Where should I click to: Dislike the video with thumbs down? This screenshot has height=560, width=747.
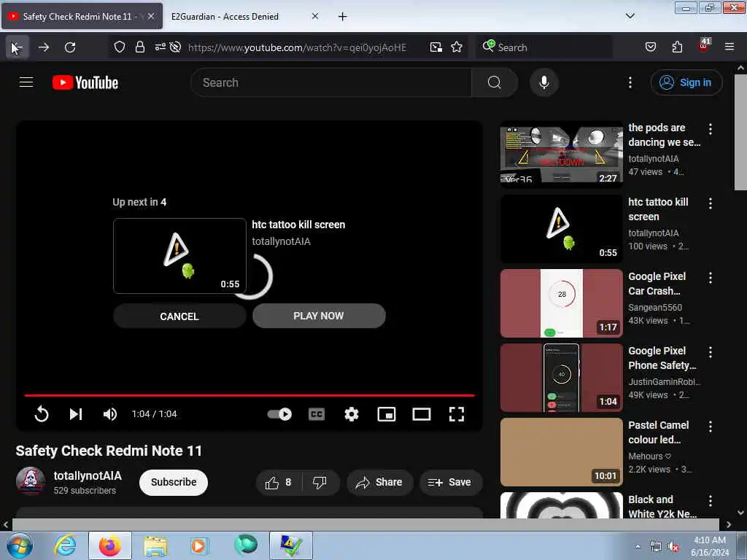[x=320, y=483]
